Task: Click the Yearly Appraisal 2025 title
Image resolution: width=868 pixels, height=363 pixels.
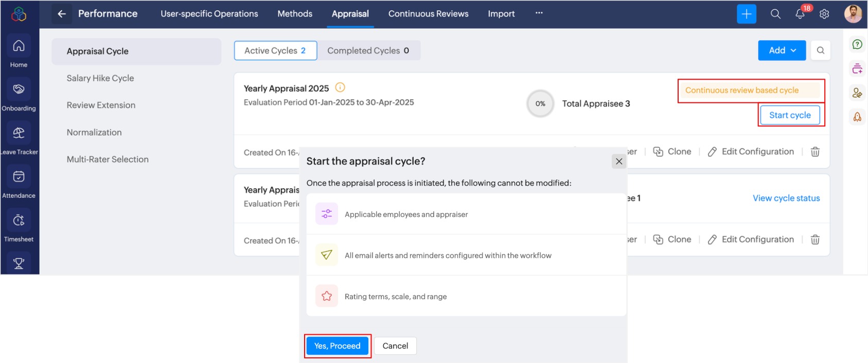Action: [286, 88]
